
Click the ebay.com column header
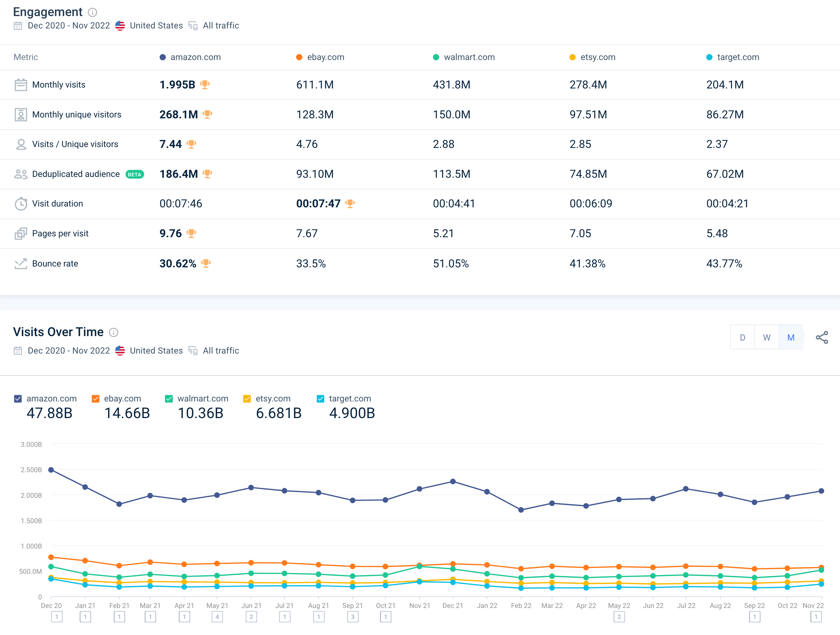pos(325,57)
